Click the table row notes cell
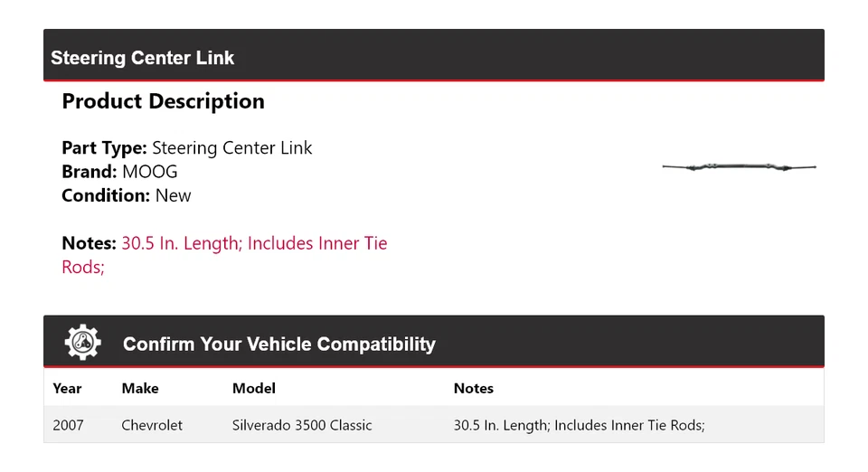Viewport: 868px width, 472px height. [579, 425]
